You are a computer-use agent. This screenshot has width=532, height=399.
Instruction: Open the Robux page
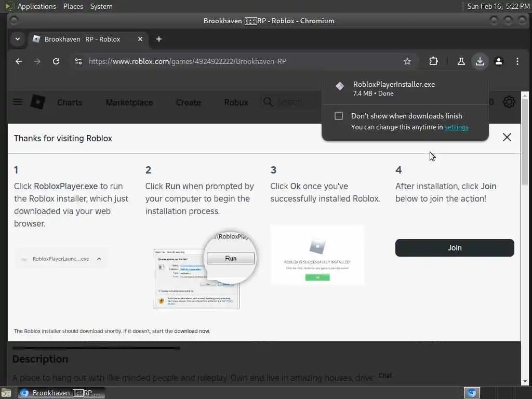[236, 102]
